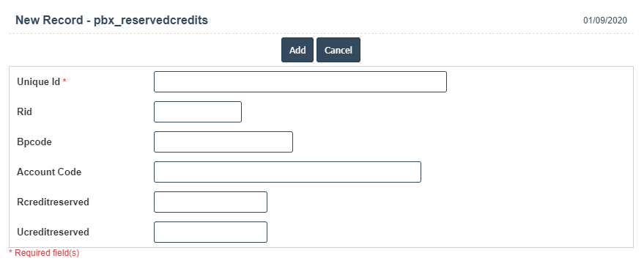Click the Rid field label
This screenshot has width=644, height=264.
(x=24, y=112)
